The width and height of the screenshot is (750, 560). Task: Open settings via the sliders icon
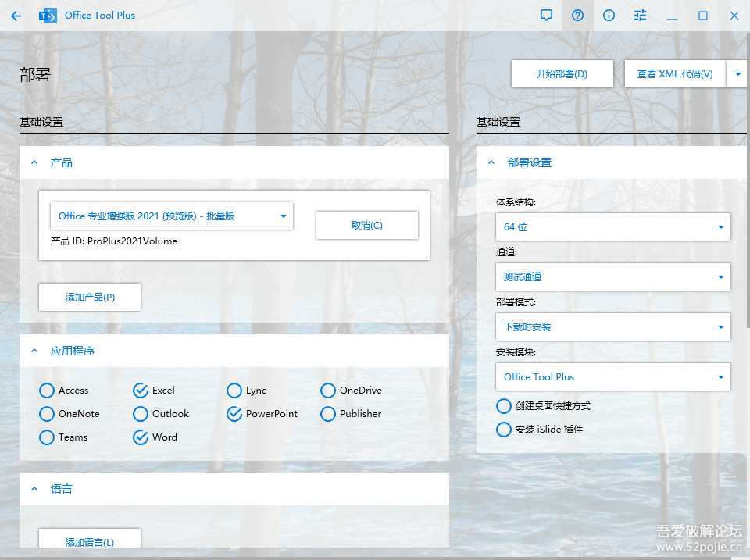[640, 15]
